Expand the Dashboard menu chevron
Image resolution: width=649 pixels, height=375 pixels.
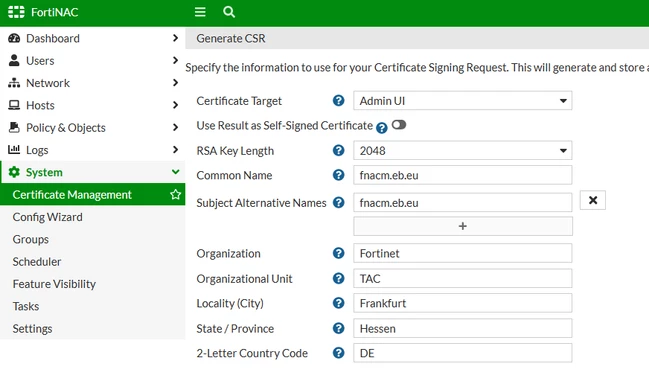pyautogui.click(x=175, y=38)
